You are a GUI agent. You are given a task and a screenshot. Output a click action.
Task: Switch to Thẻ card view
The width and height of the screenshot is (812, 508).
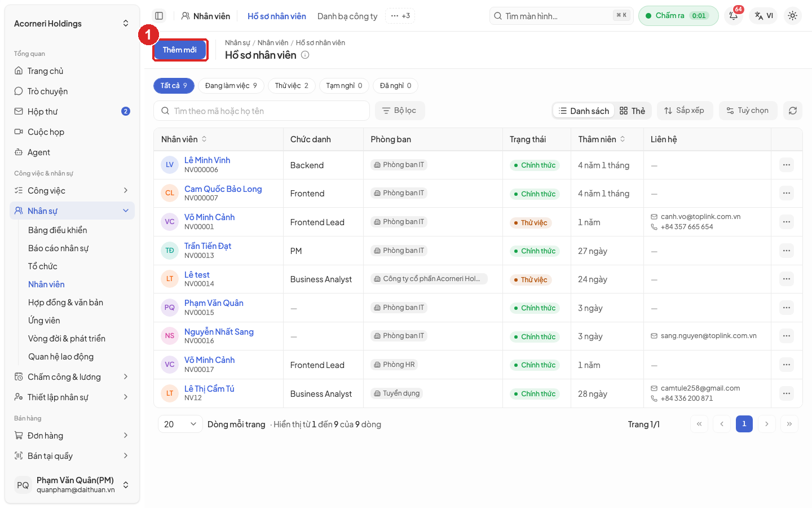point(632,111)
